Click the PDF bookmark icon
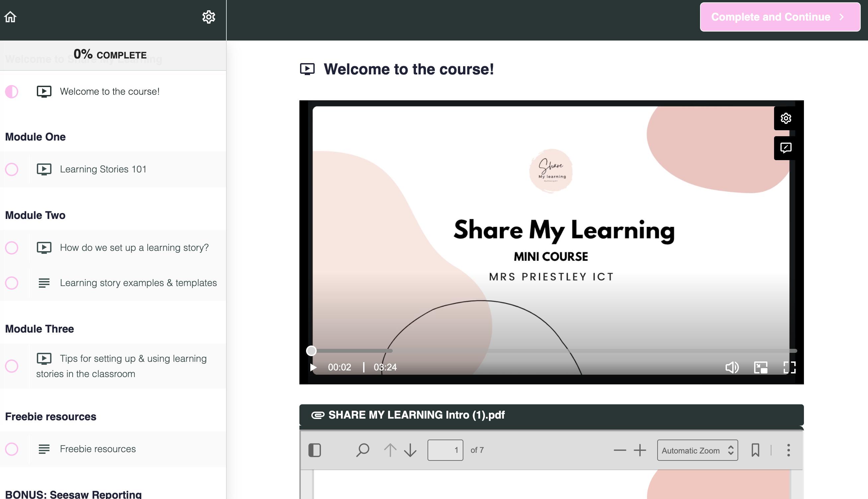868x499 pixels. tap(755, 450)
